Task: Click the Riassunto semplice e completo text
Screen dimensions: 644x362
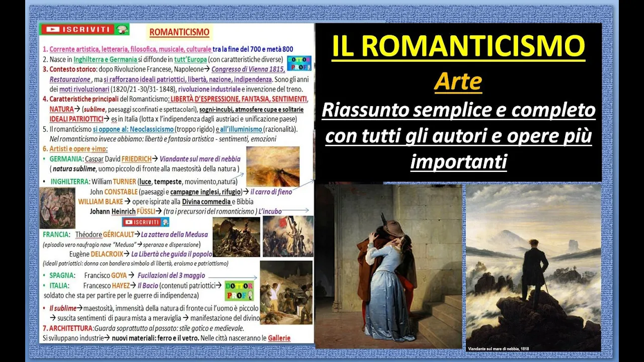Action: (x=458, y=110)
